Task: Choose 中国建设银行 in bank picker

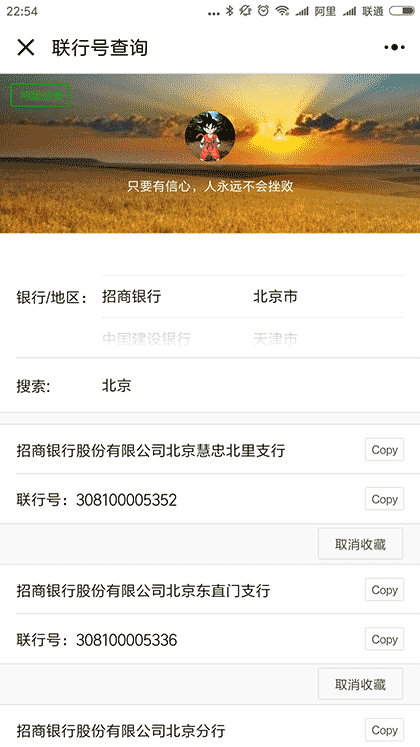Action: tap(147, 339)
